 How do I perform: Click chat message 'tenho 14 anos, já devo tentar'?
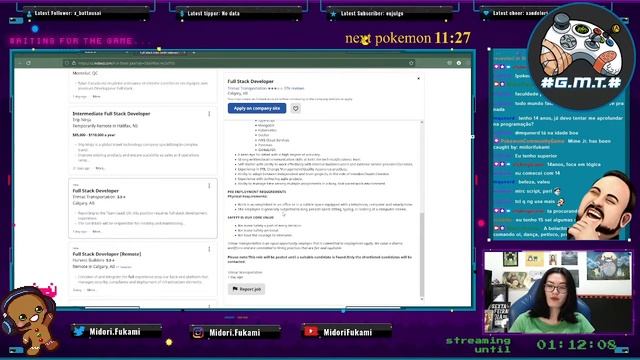pos(558,121)
